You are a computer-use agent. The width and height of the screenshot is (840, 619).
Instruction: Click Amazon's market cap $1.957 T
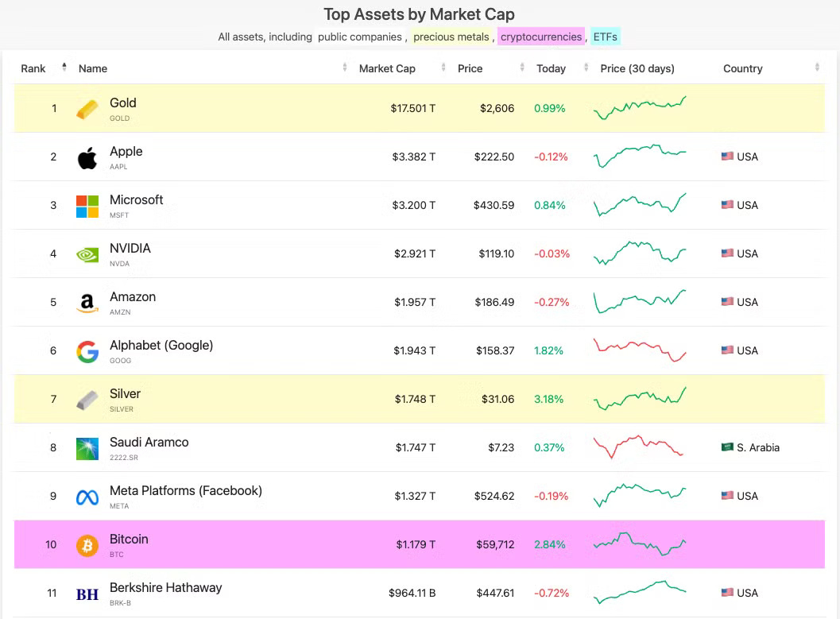[x=415, y=302]
